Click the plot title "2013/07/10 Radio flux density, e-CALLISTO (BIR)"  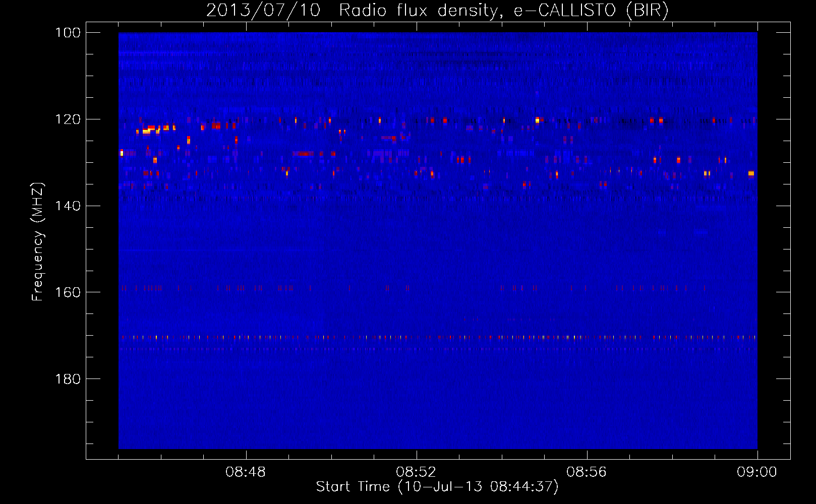tap(437, 11)
